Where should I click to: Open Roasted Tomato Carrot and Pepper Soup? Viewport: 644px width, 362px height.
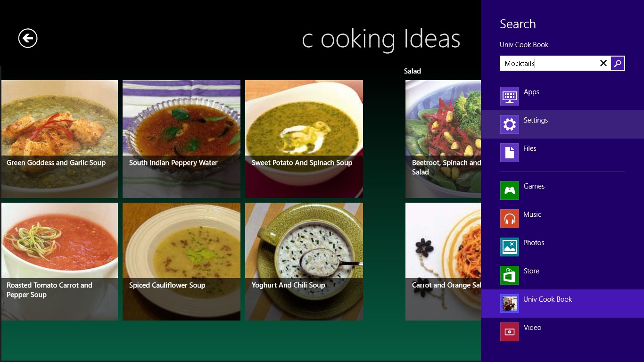(x=59, y=262)
